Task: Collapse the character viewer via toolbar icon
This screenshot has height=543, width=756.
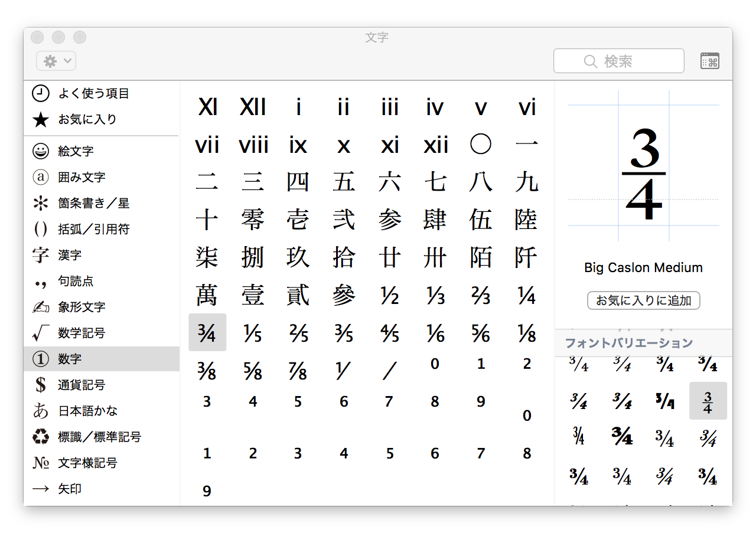Action: (x=709, y=61)
